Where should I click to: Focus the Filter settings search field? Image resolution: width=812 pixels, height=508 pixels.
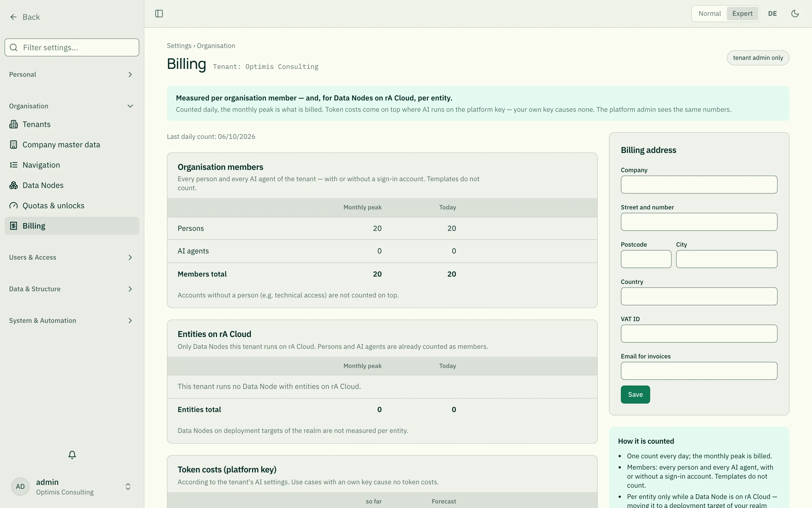coord(72,47)
